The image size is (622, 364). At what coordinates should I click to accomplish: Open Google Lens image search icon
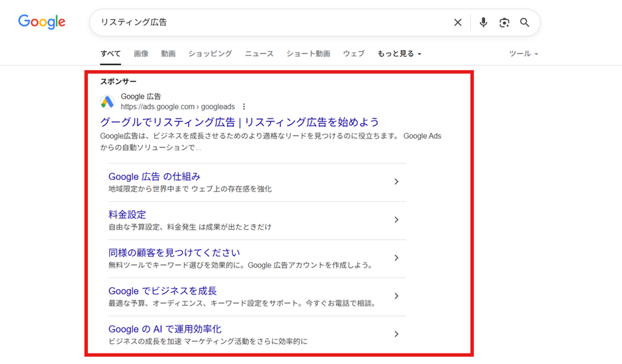[504, 23]
